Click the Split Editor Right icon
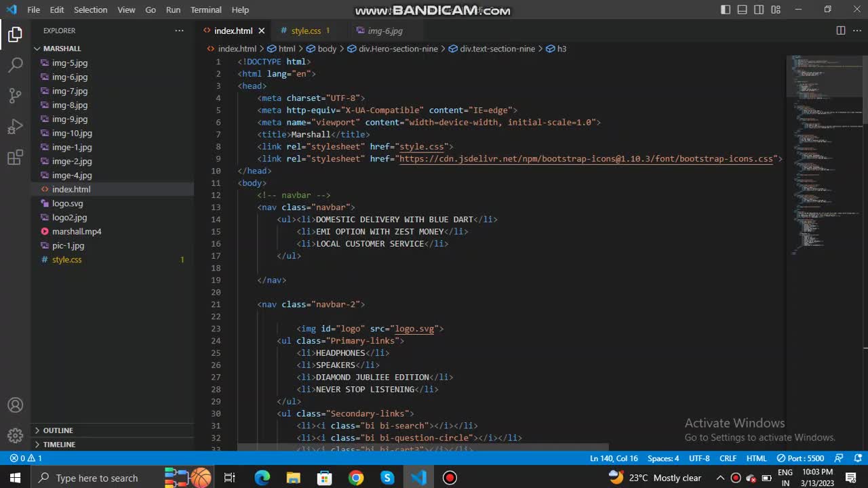 [x=840, y=30]
